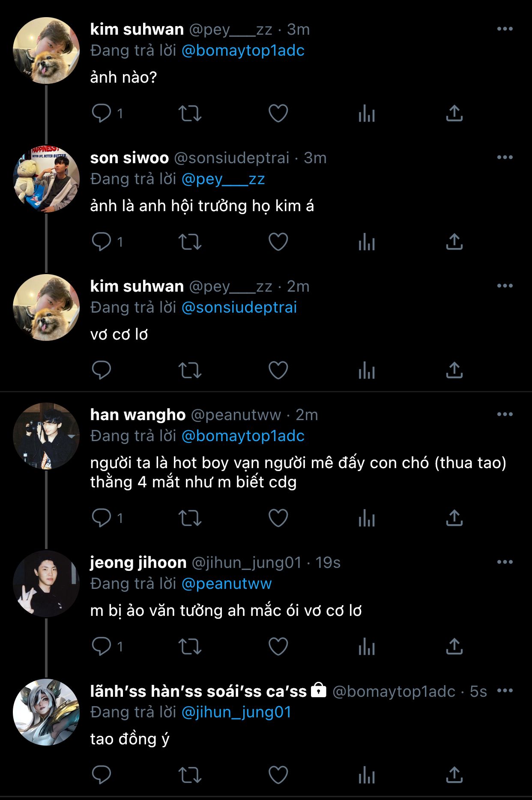This screenshot has height=800, width=532.
Task: Reply to han wangho's hot boy tweet
Action: point(102,518)
